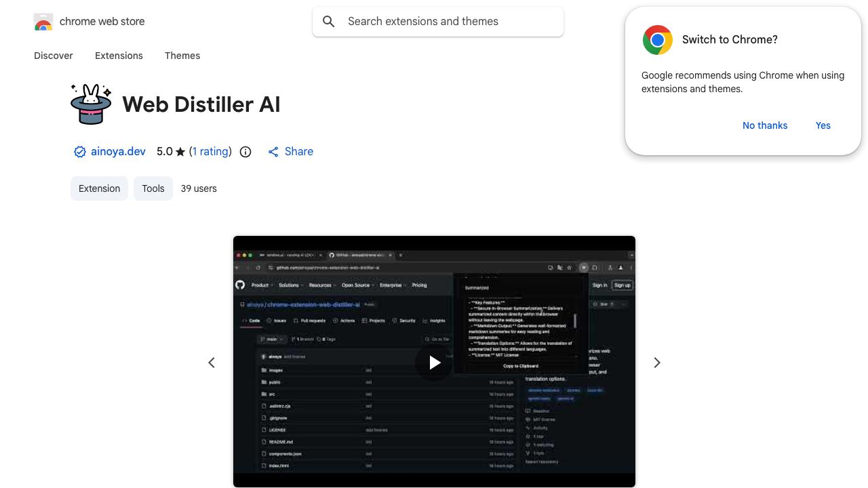This screenshot has height=488, width=868.
Task: Click the search magnifier icon
Action: pos(329,22)
